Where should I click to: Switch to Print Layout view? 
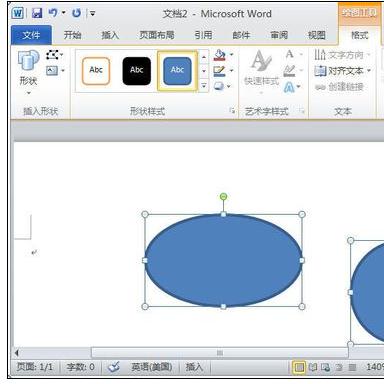click(x=299, y=367)
